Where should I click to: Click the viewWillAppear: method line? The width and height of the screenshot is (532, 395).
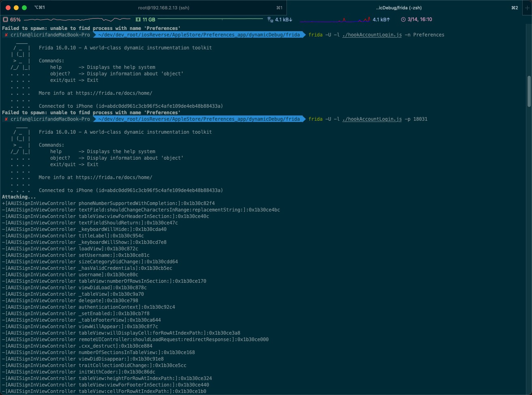tap(80, 327)
